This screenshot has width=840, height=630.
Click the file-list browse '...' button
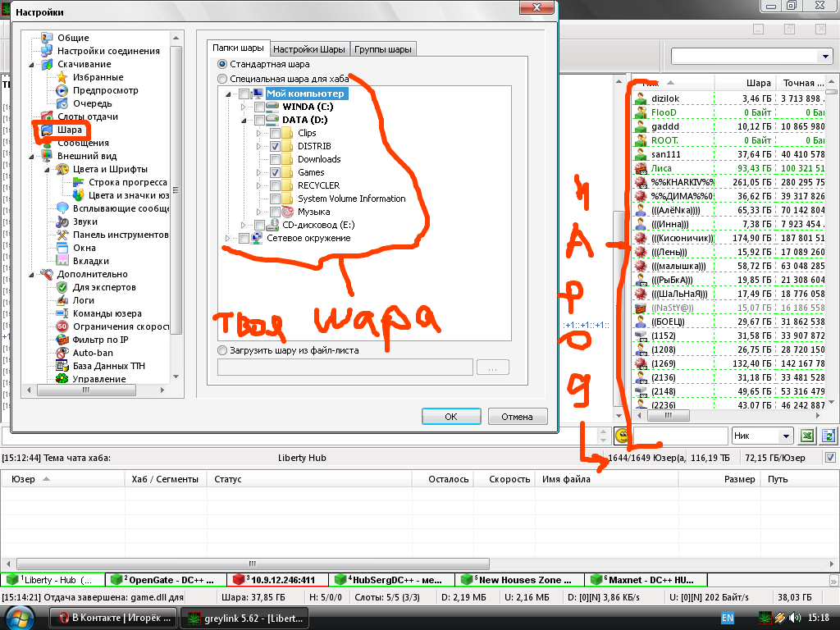coord(492,367)
